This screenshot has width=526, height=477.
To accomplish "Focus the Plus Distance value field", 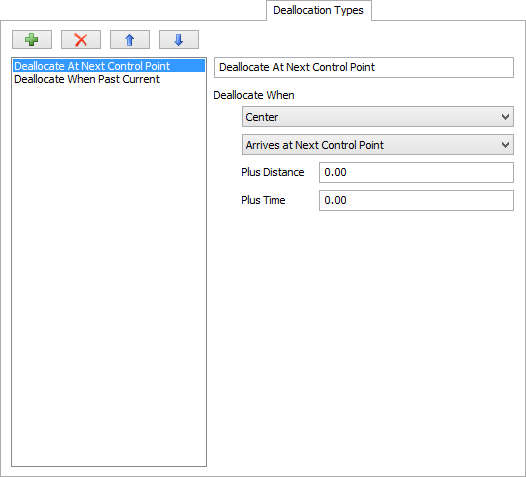I will click(416, 172).
